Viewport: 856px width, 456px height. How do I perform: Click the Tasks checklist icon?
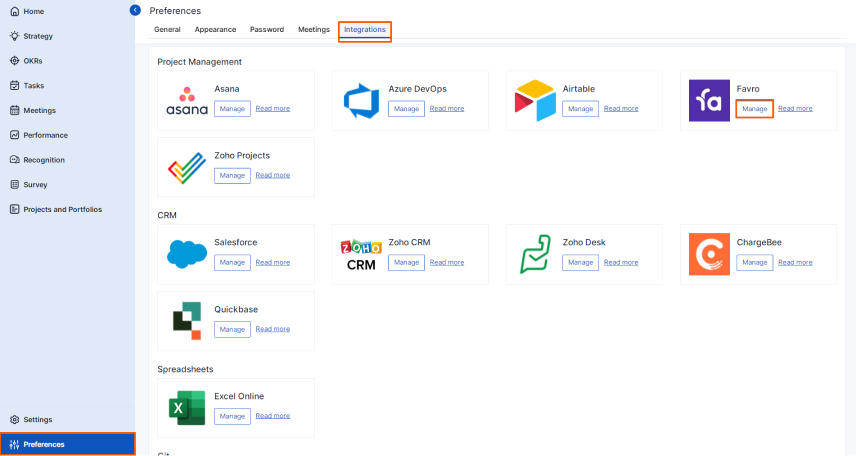[x=15, y=85]
